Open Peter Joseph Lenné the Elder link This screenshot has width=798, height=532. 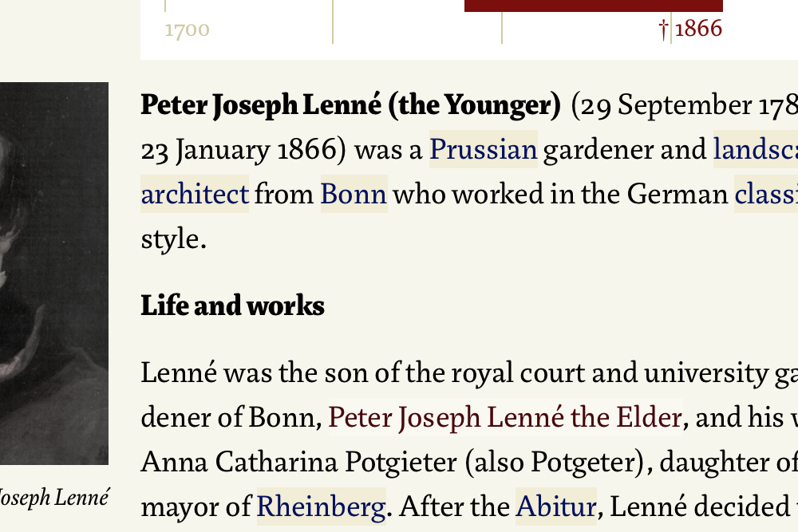pos(504,417)
